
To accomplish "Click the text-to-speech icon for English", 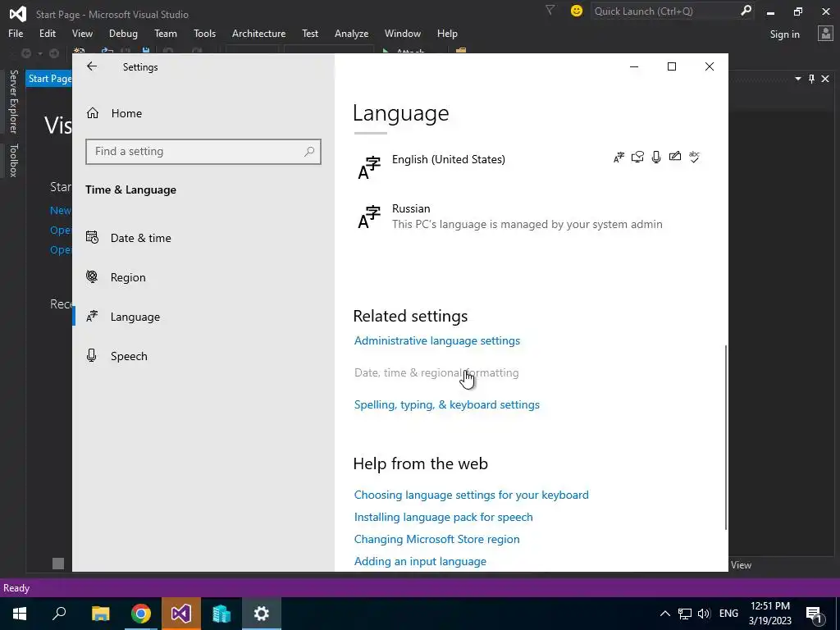I will (637, 157).
